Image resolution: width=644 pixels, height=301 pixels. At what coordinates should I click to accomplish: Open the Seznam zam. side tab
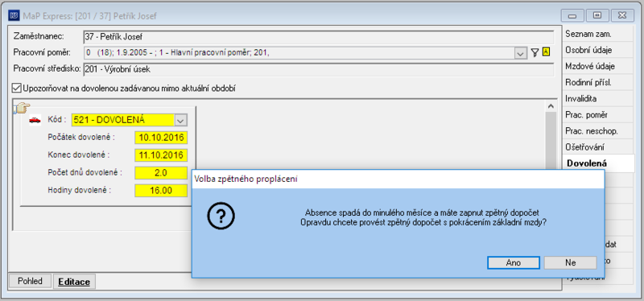[x=598, y=35]
